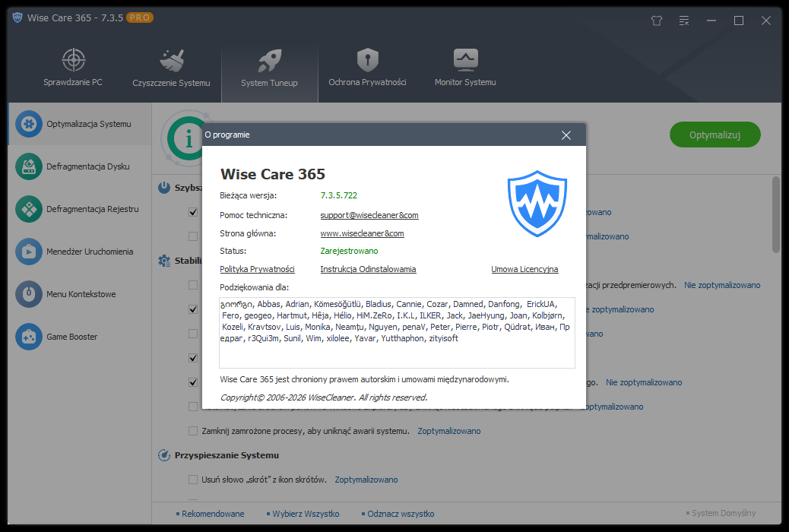Click the Defragmentacja Dysku icon
Image resolution: width=789 pixels, height=532 pixels.
(29, 166)
